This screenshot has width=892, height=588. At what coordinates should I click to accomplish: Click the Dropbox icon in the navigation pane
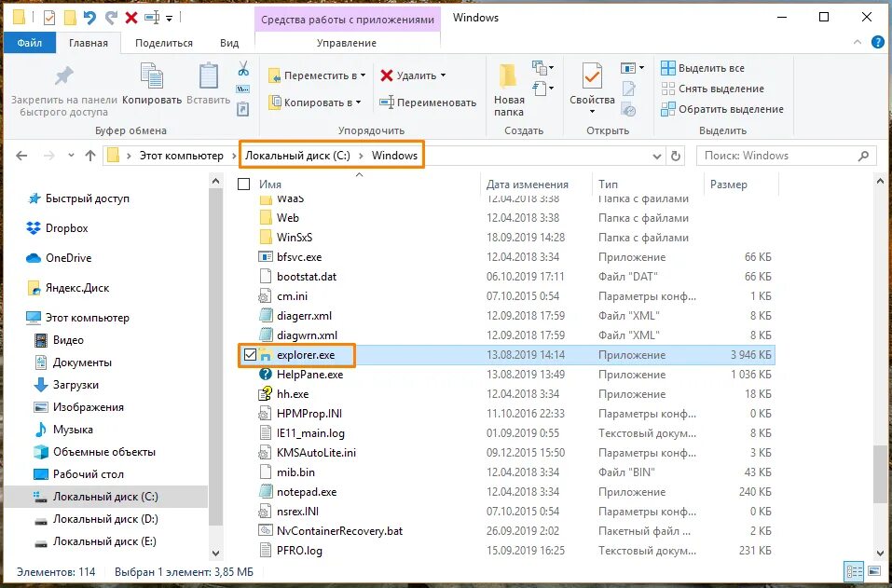coord(34,228)
